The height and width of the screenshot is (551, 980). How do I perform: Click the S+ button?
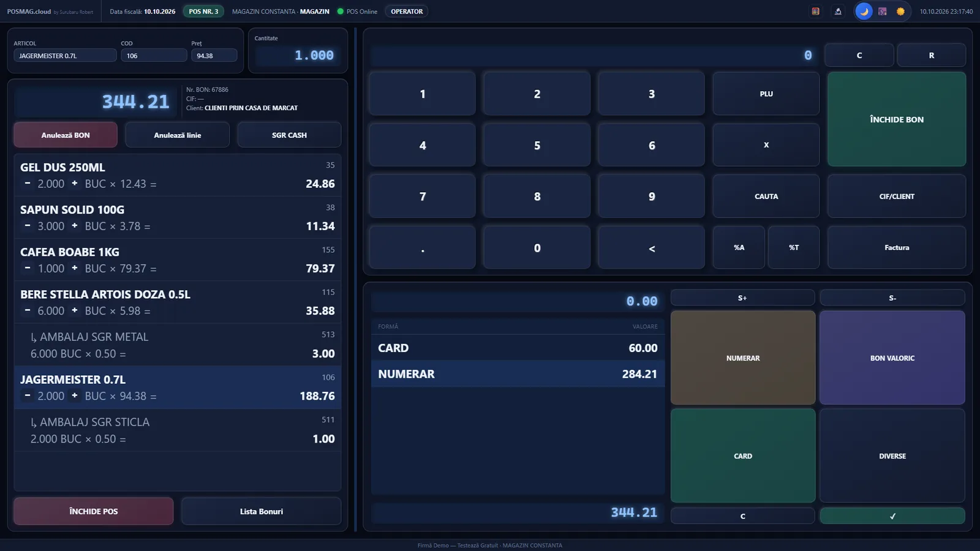point(743,298)
